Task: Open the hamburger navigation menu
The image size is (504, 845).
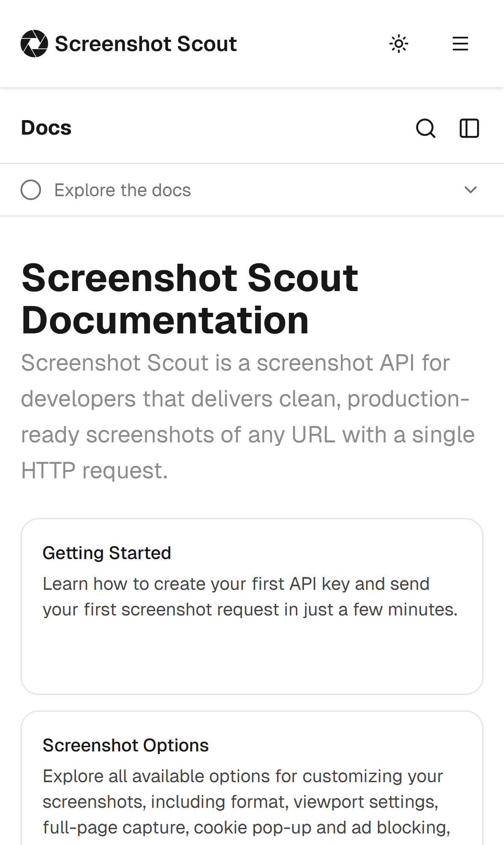Action: click(460, 44)
